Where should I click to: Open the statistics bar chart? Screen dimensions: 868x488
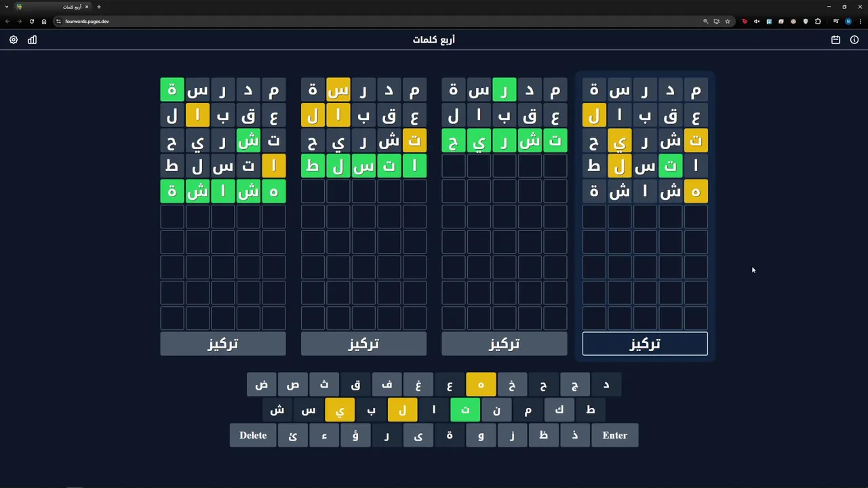pyautogui.click(x=32, y=40)
